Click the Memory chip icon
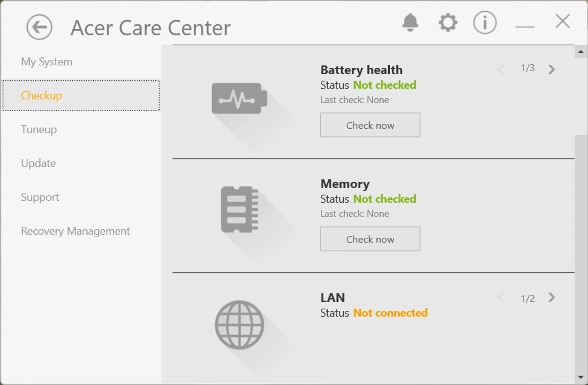This screenshot has width=588, height=385. pos(239,209)
